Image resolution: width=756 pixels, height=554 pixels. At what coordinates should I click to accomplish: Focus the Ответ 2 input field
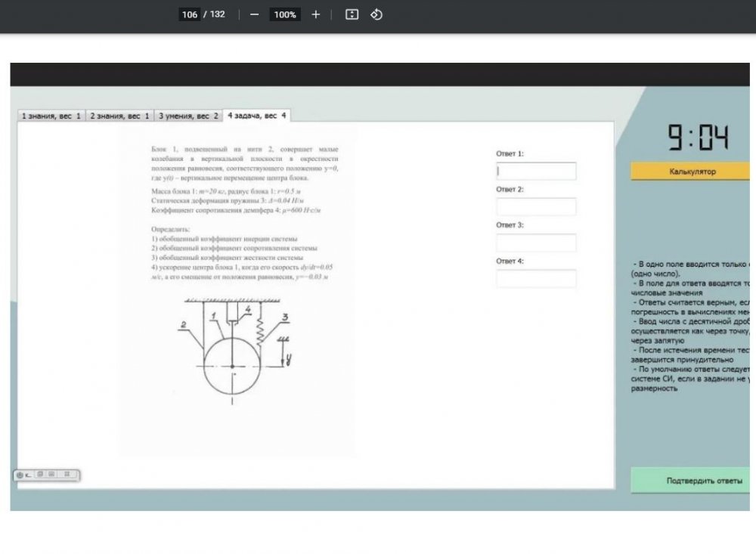(536, 207)
